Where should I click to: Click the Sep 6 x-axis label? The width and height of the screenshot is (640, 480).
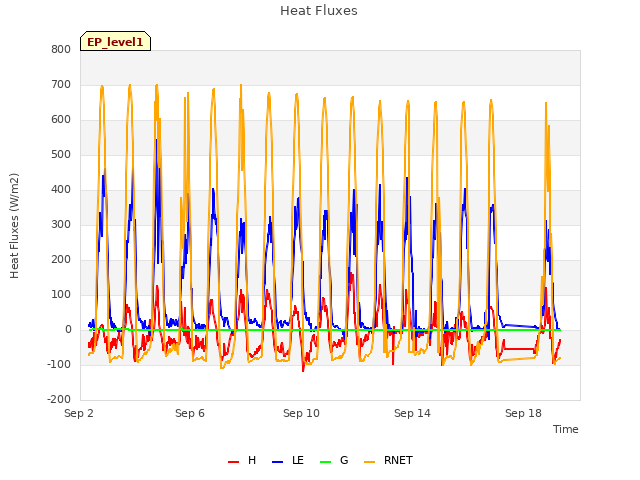point(190,413)
